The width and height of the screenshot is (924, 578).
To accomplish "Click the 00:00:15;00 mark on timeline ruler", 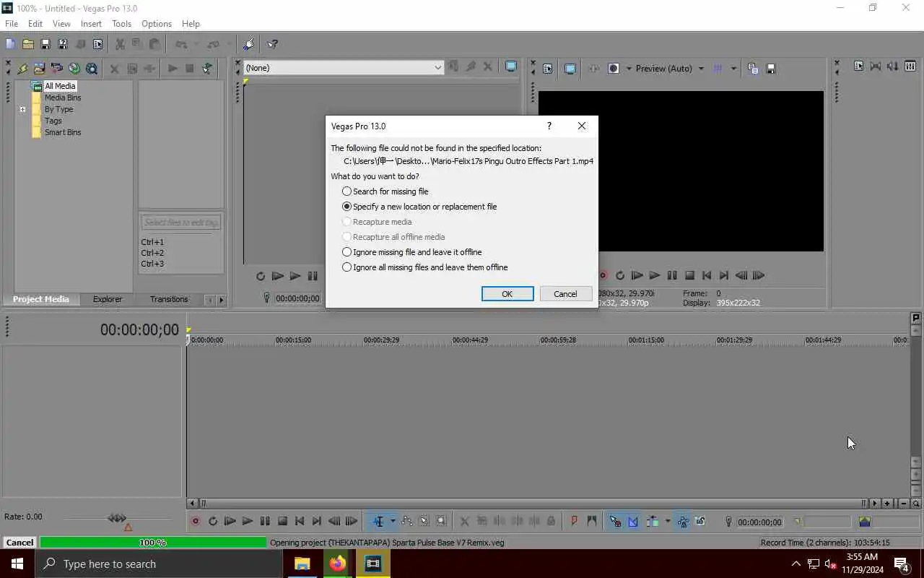I will click(x=294, y=340).
